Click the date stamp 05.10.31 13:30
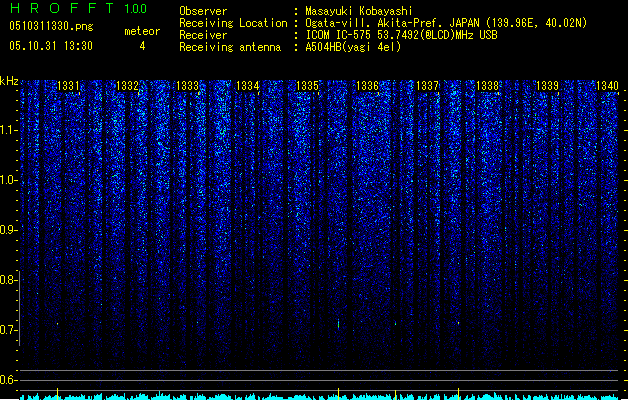The height and width of the screenshot is (400, 629). 51,46
